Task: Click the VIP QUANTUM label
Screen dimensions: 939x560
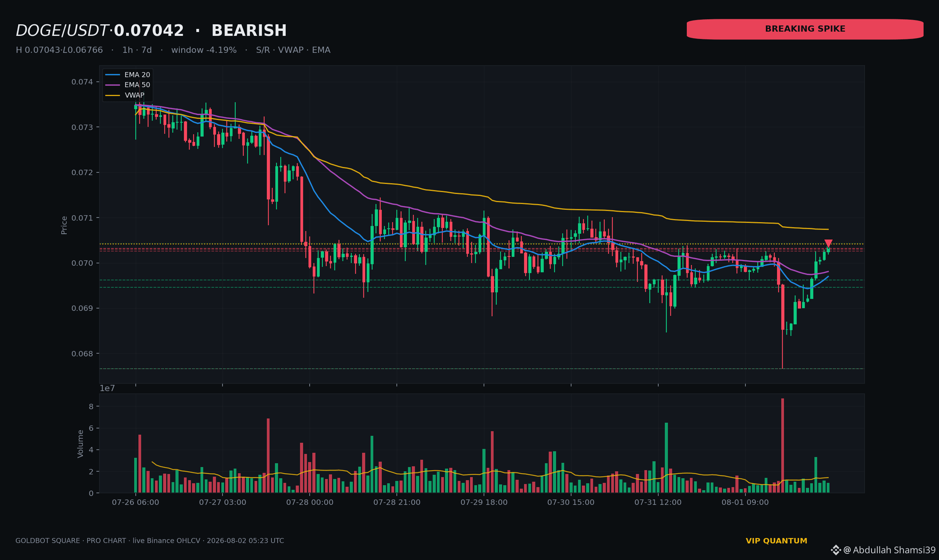Action: [776, 541]
